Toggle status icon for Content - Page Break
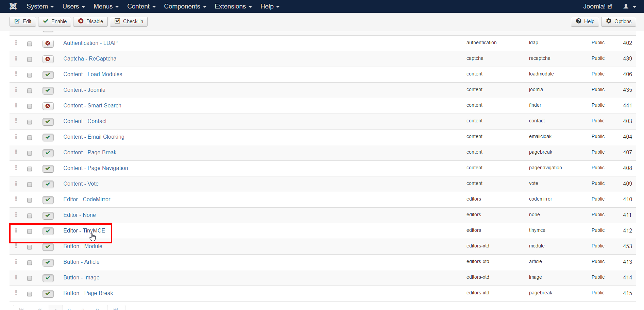 point(48,153)
